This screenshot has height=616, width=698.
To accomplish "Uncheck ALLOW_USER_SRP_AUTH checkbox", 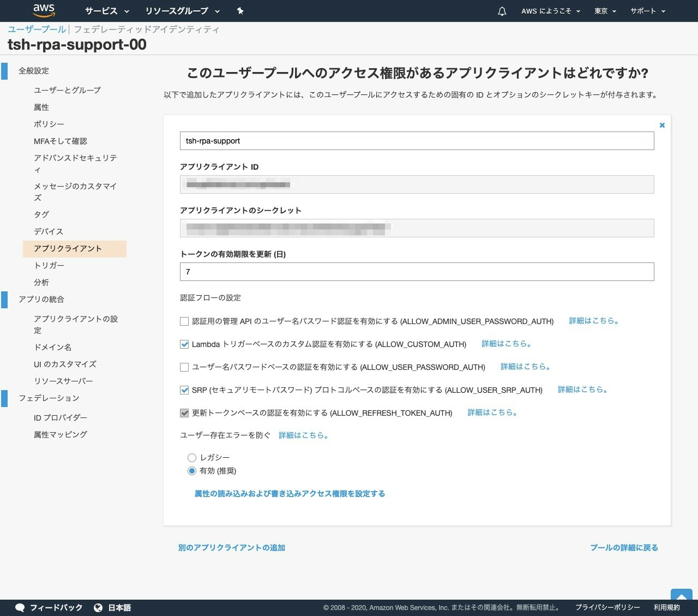I will coord(184,390).
